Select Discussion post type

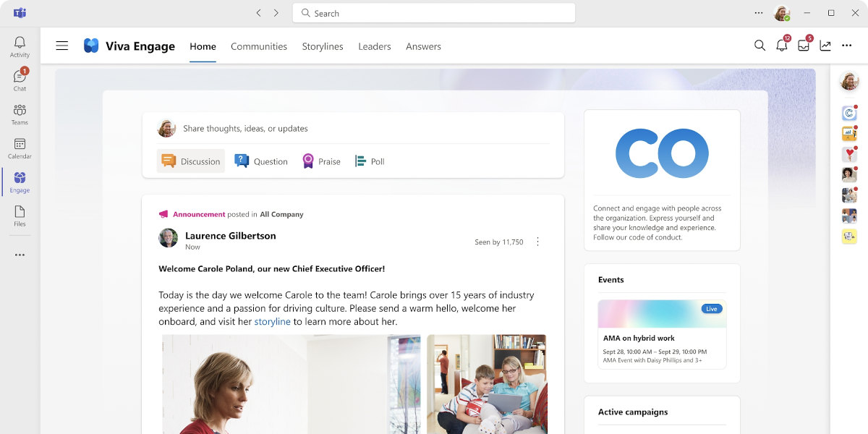coord(191,161)
